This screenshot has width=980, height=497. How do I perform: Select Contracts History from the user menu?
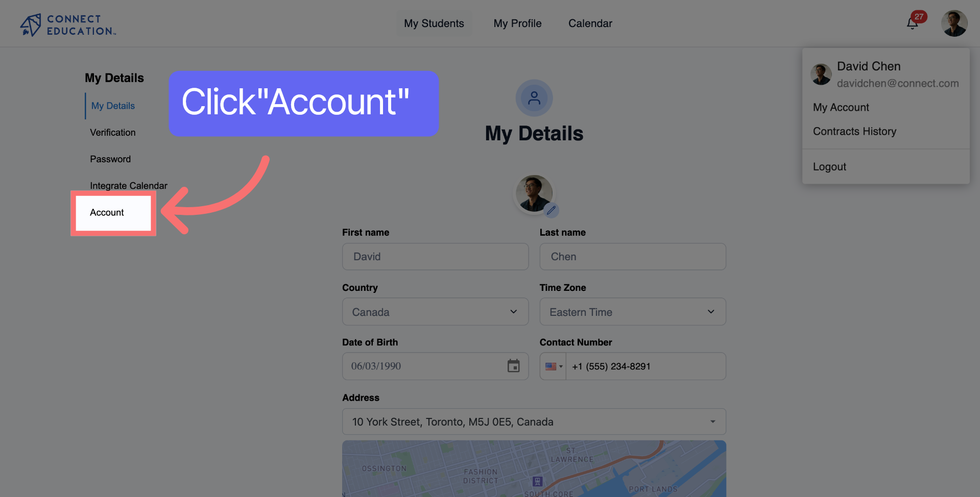point(854,131)
